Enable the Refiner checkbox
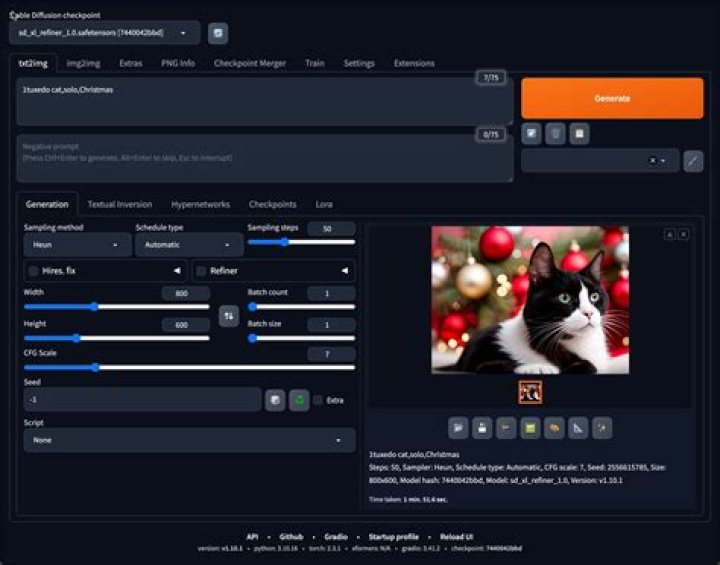The image size is (720, 565). [201, 271]
